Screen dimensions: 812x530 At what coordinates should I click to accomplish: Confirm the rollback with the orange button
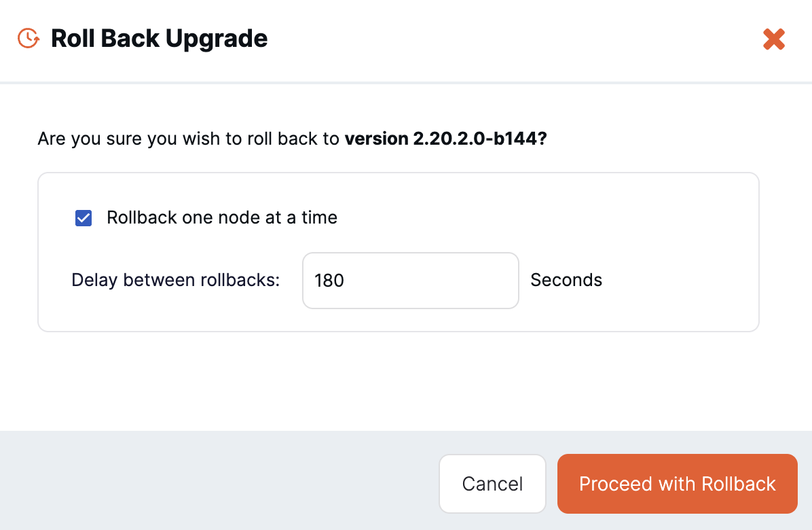(677, 483)
